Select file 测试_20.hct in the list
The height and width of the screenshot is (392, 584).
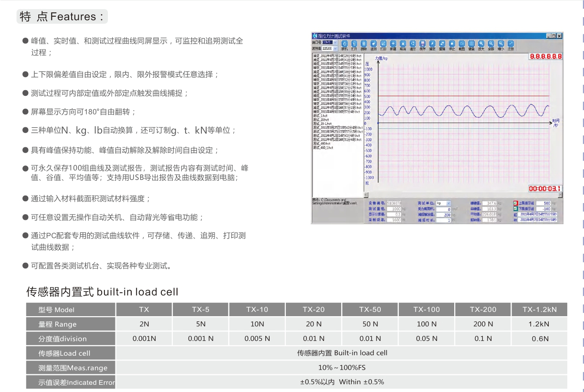point(322,120)
